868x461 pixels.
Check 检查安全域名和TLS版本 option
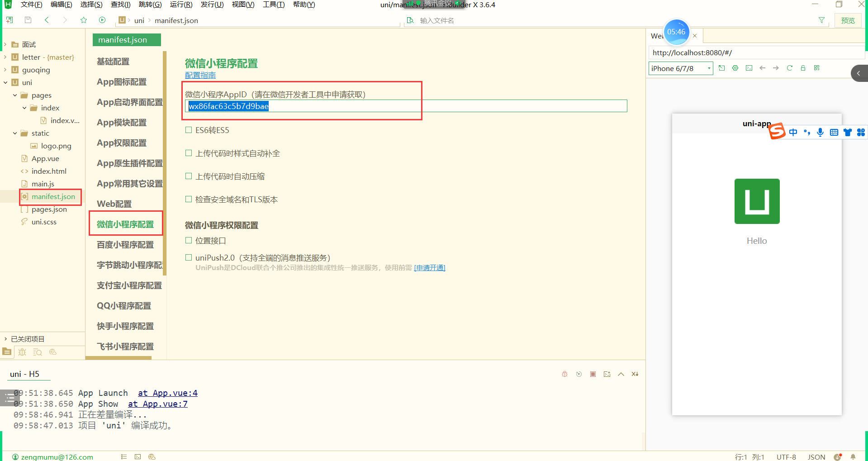[x=189, y=199]
